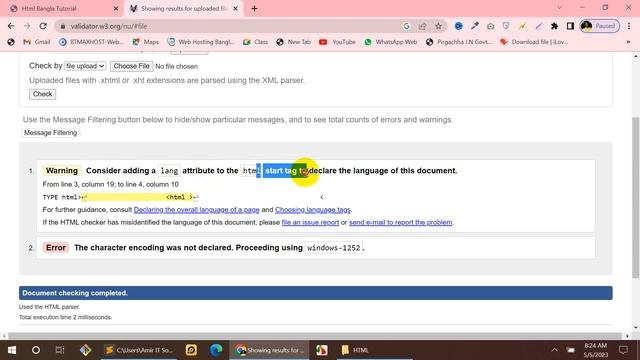The image size is (640, 360).
Task: Open Download file iLov bookmark
Action: pyautogui.click(x=534, y=42)
